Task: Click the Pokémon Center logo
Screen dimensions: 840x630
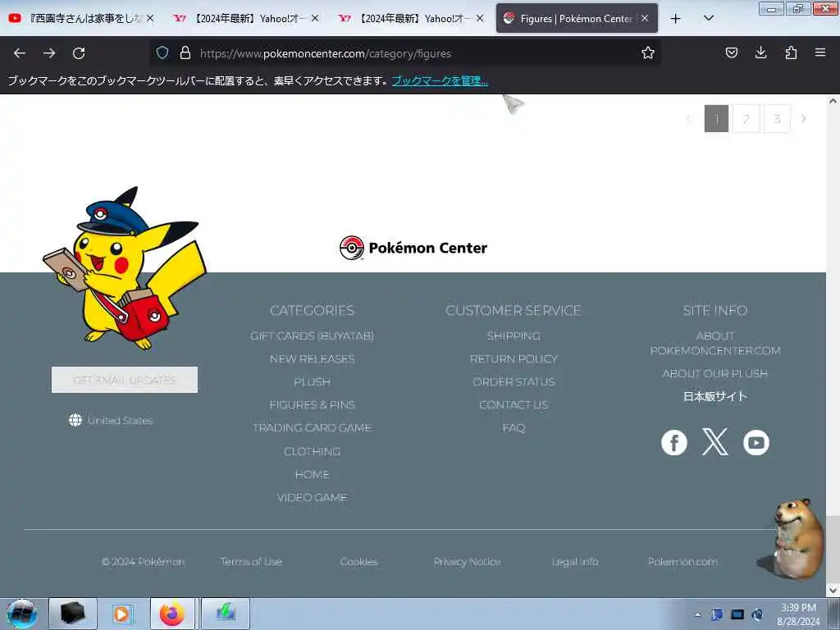Action: 413,248
